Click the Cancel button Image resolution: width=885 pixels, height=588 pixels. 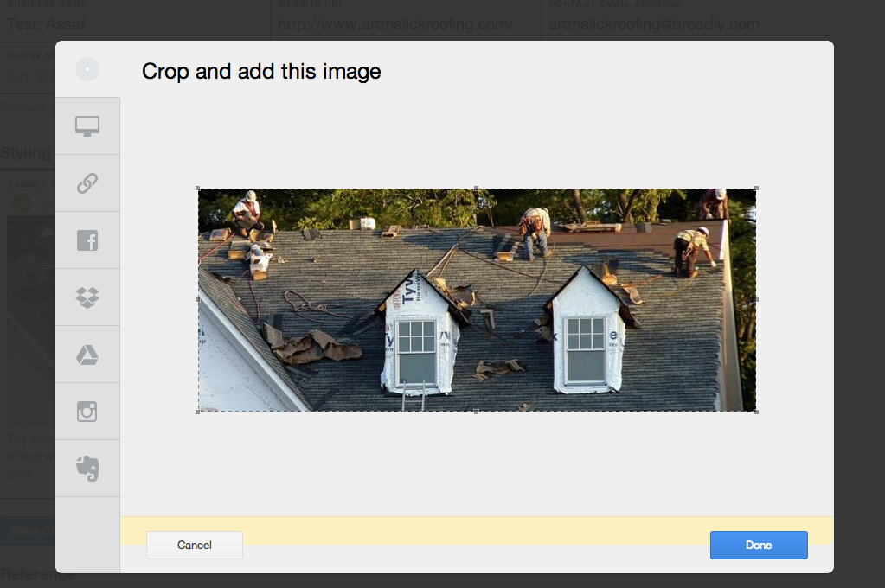(195, 545)
